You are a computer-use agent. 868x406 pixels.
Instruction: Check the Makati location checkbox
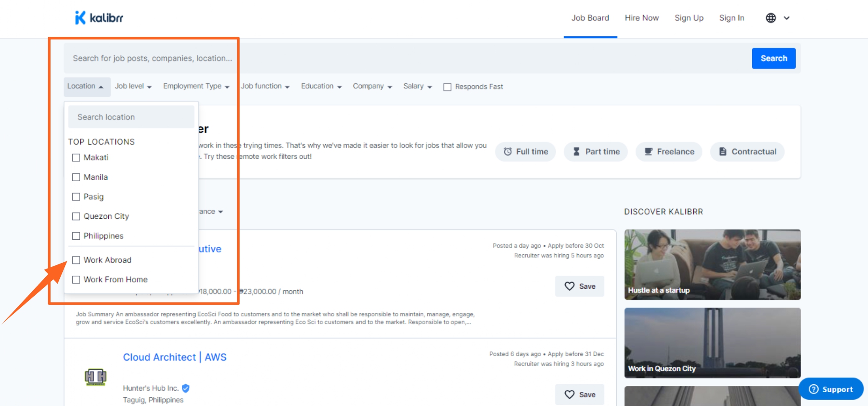pyautogui.click(x=76, y=157)
